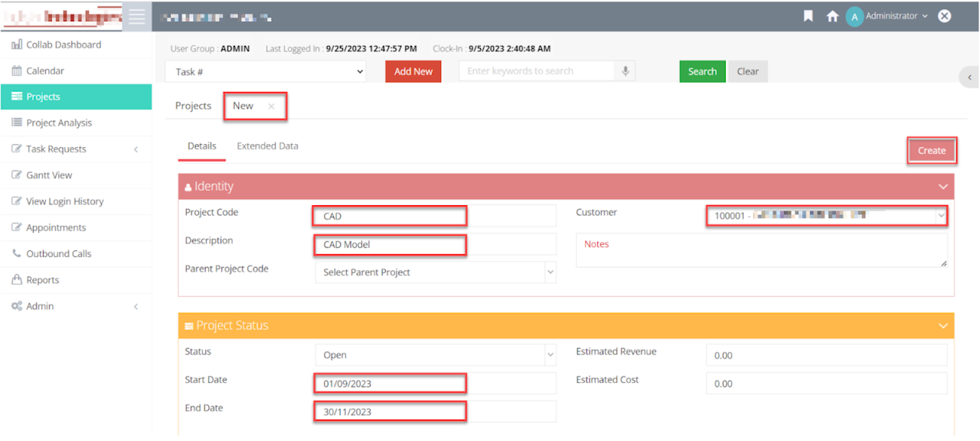Collapse the right side panel arrow
The height and width of the screenshot is (441, 980).
coord(969,77)
